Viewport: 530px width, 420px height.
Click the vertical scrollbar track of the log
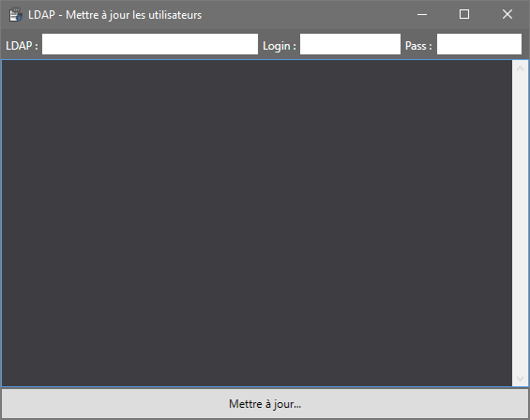pos(521,223)
